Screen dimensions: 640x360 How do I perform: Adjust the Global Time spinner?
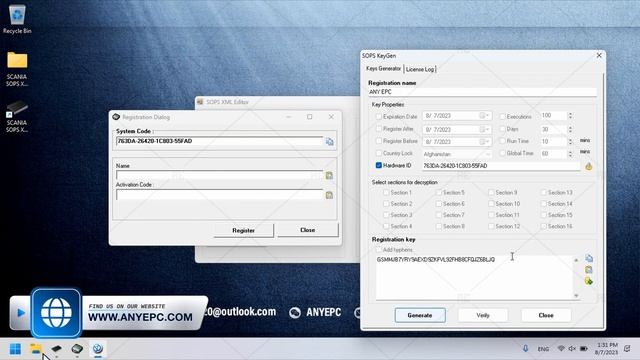(x=570, y=154)
